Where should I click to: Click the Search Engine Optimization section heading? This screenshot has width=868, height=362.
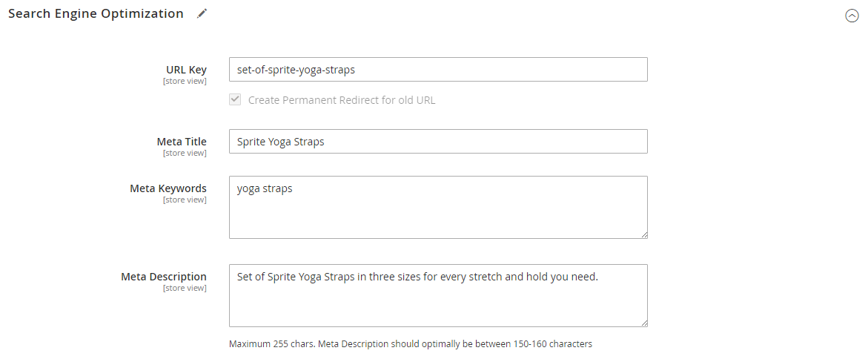click(96, 13)
